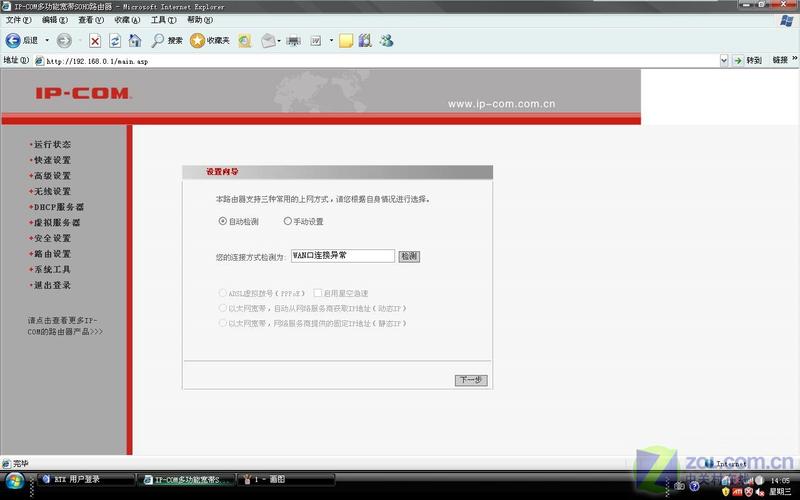Select the 自动检测 radio button
The image size is (800, 500).
(222, 221)
